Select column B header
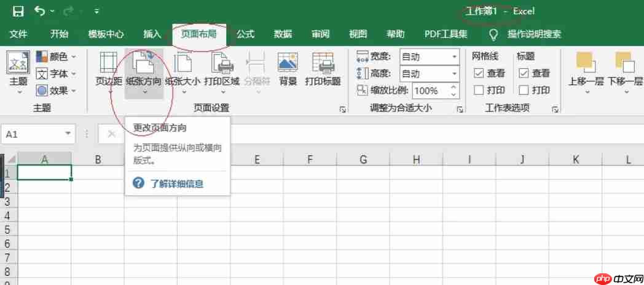This screenshot has height=285, width=644. coord(98,159)
